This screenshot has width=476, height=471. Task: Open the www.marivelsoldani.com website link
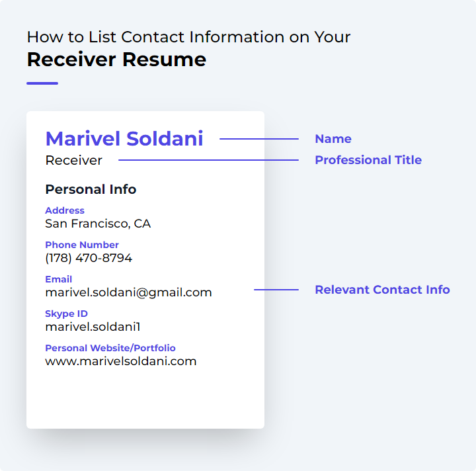pos(121,361)
